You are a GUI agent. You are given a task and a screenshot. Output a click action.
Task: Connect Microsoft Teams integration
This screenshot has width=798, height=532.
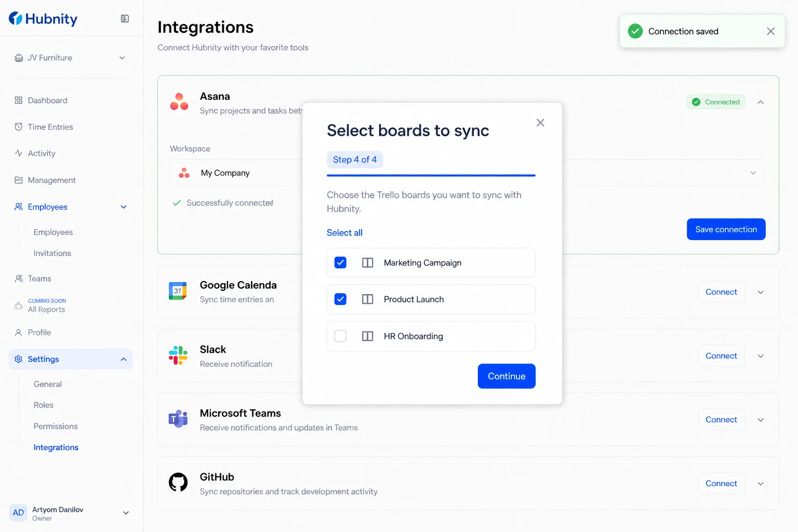point(721,420)
